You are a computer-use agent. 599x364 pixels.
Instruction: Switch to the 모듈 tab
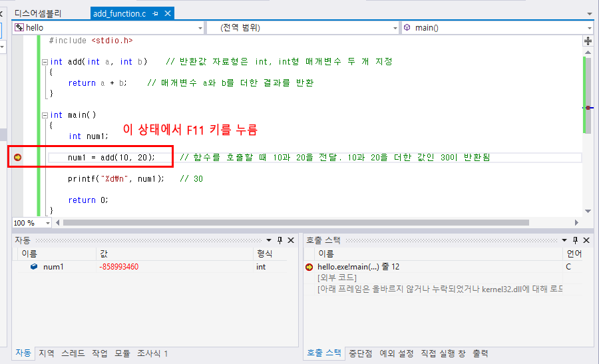pyautogui.click(x=122, y=353)
